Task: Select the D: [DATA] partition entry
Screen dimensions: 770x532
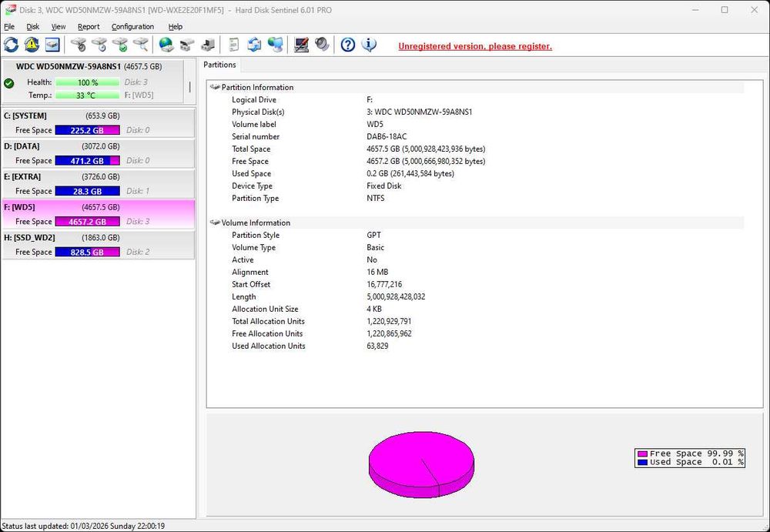Action: coord(99,153)
